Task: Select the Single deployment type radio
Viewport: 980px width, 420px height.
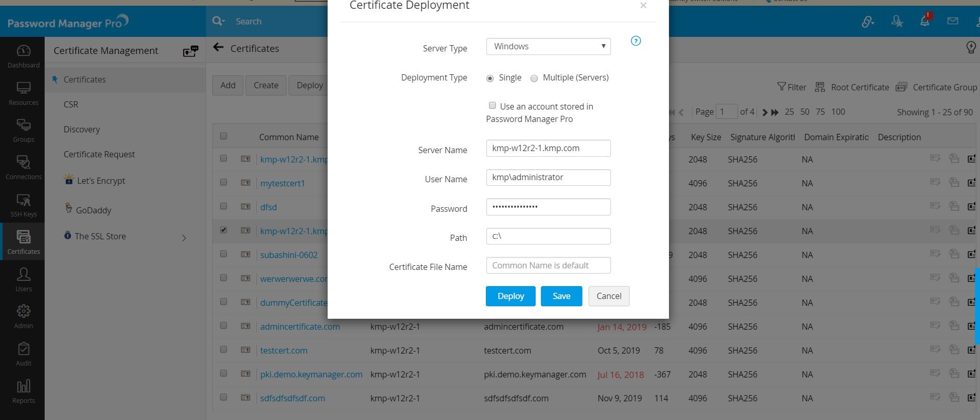Action: click(x=490, y=78)
